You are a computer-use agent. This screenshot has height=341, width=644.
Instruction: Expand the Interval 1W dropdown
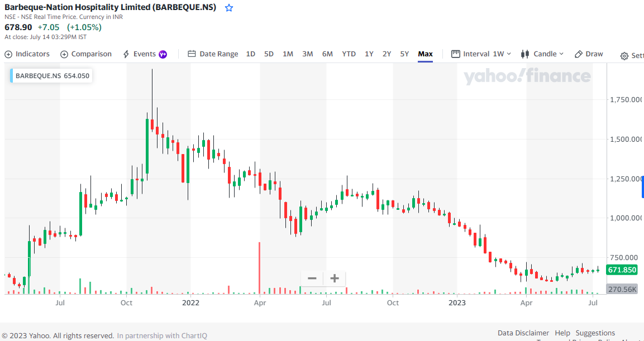pos(481,54)
